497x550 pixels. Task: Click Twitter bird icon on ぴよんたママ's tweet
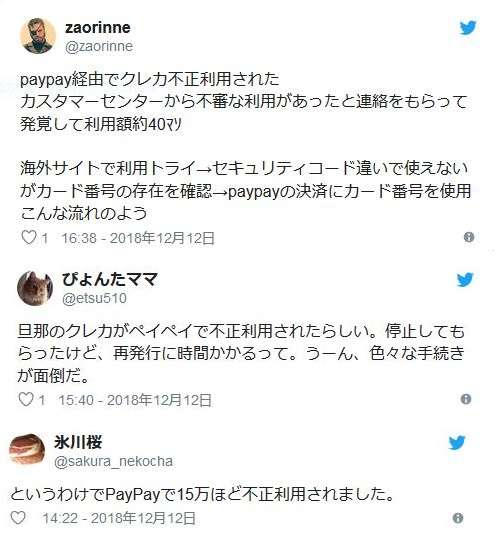coord(465,280)
